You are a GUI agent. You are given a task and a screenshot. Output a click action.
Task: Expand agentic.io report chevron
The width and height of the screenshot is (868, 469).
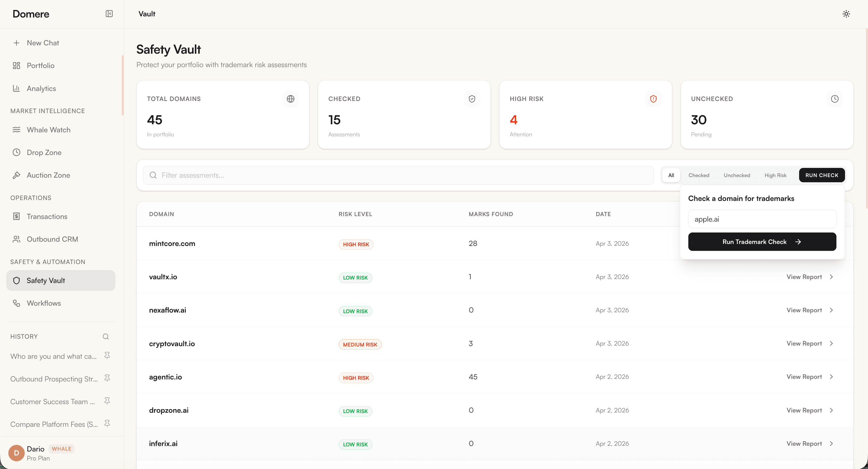(831, 377)
